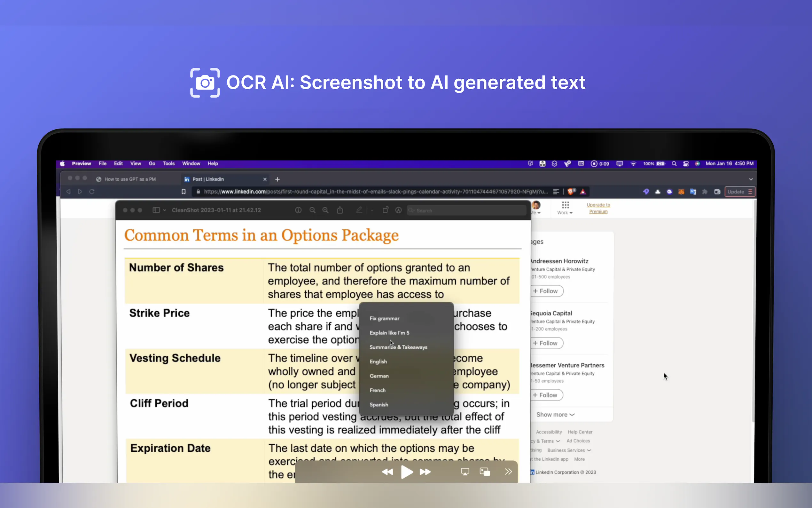Image resolution: width=812 pixels, height=508 pixels.
Task: Select Summarize & Takeaways menu option
Action: 398,347
